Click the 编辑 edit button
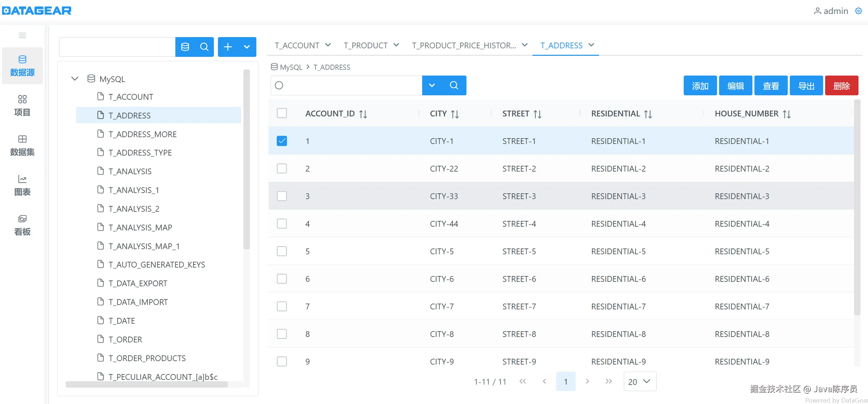Image resolution: width=868 pixels, height=404 pixels. (x=735, y=86)
